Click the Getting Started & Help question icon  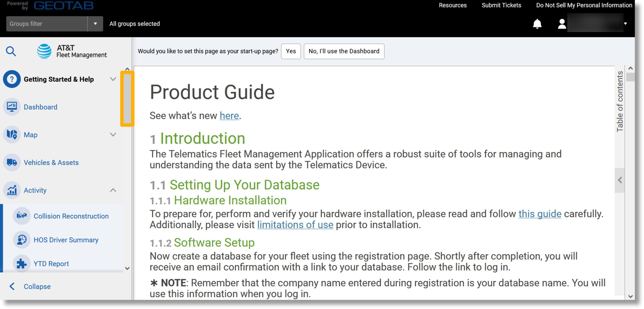point(12,79)
